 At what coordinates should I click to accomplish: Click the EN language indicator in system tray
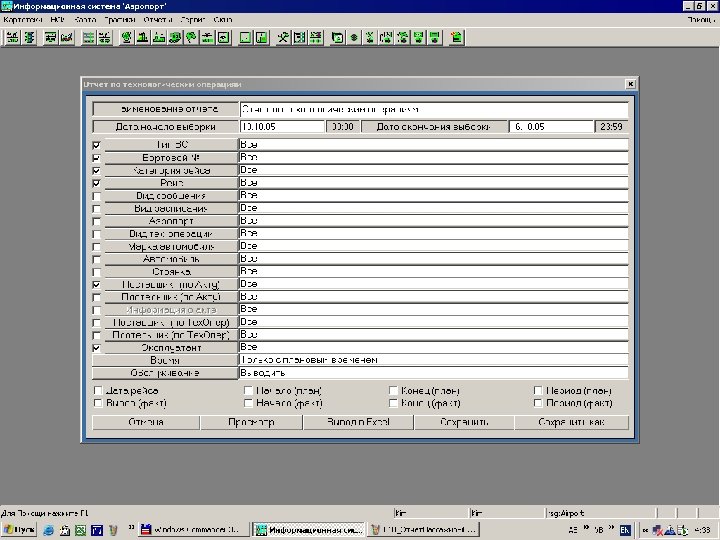click(x=625, y=528)
